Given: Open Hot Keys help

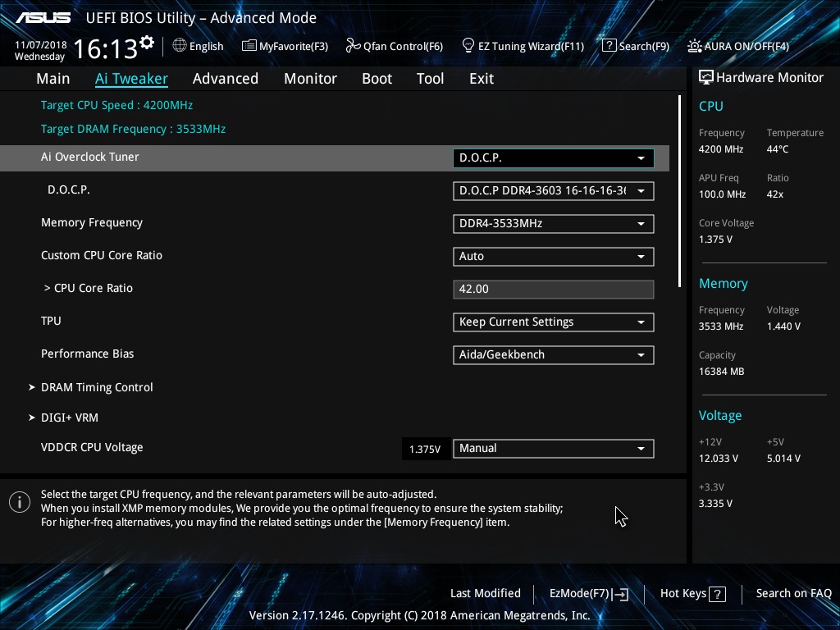Looking at the screenshot, I should coord(692,594).
